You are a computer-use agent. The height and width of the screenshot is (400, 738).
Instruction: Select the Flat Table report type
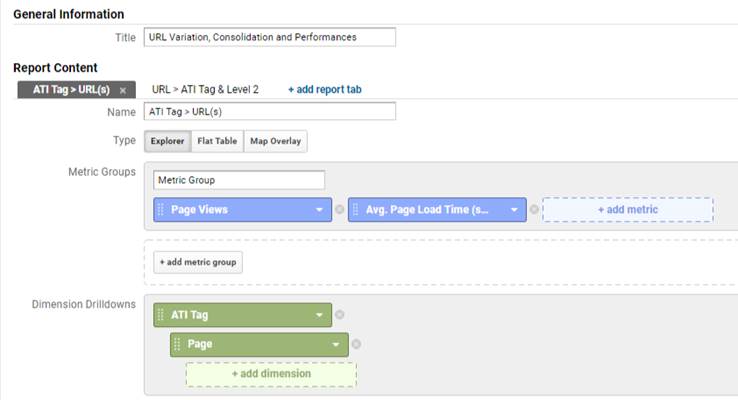[x=217, y=141]
